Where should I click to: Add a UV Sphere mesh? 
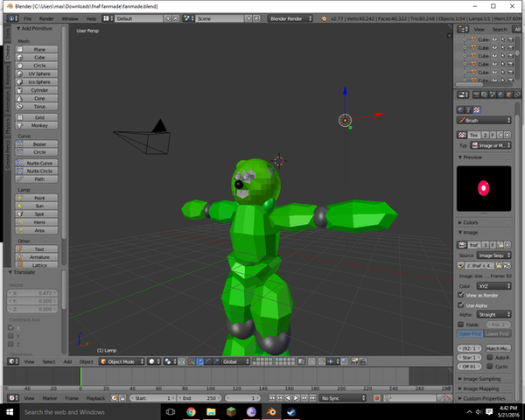(x=39, y=73)
